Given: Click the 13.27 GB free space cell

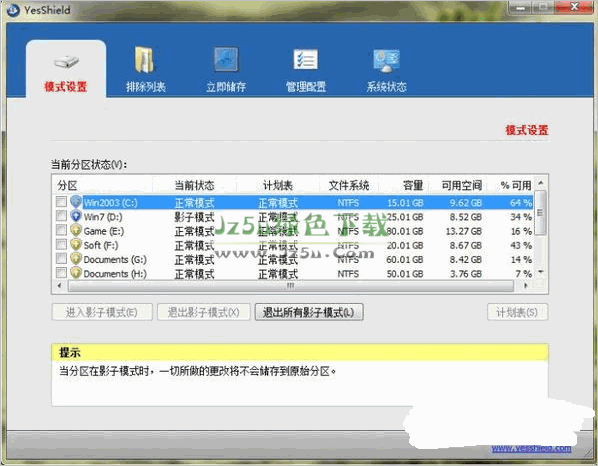Looking at the screenshot, I should (463, 231).
